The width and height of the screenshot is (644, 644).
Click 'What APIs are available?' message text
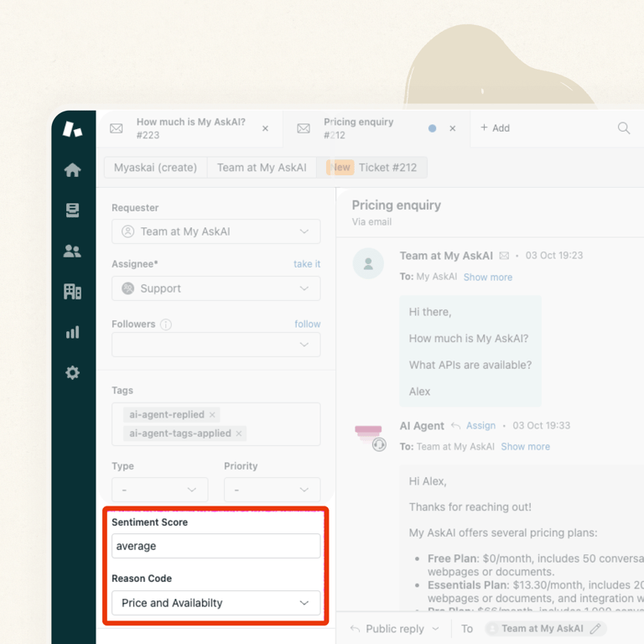tap(470, 365)
